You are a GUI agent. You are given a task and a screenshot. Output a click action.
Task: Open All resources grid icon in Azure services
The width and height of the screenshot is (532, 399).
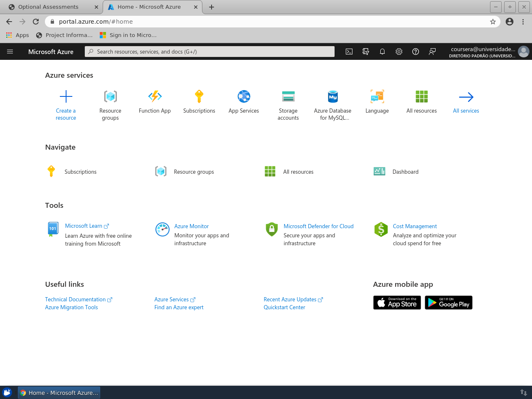pos(422,96)
